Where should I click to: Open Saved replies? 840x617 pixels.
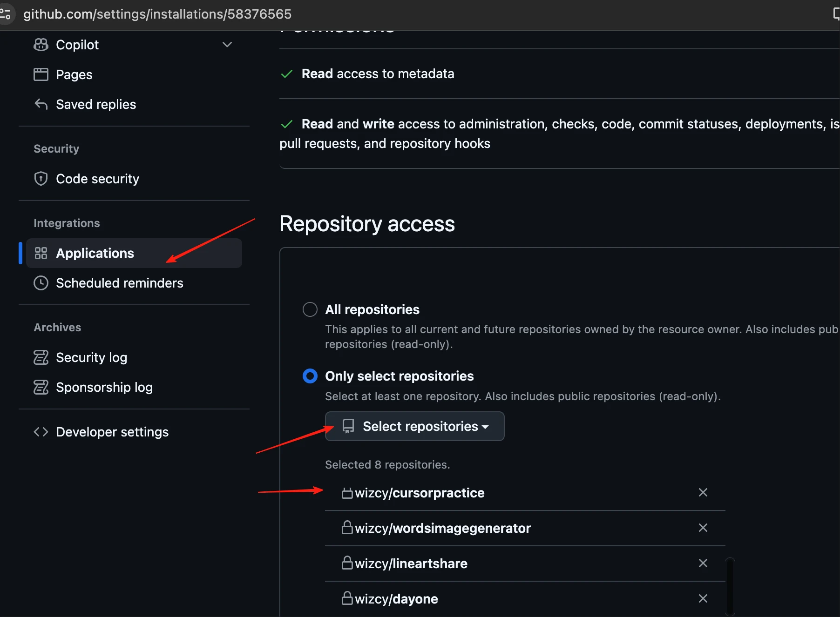[x=96, y=104]
